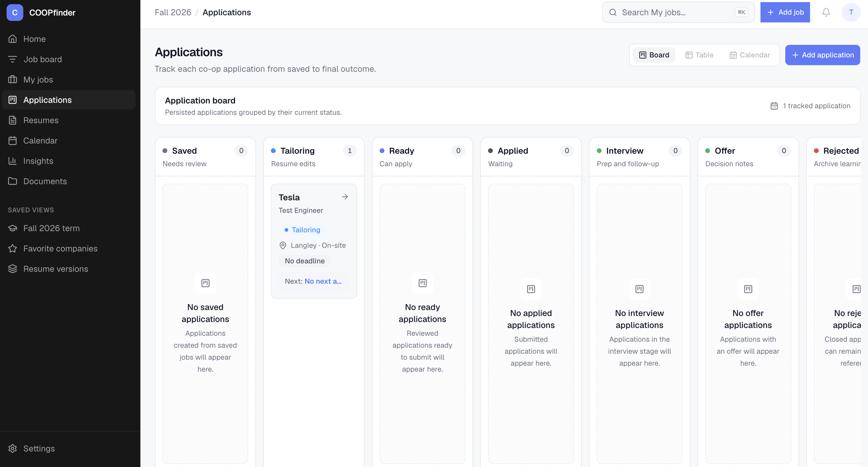This screenshot has height=467, width=868.
Task: Open Insights page
Action: pos(69,161)
